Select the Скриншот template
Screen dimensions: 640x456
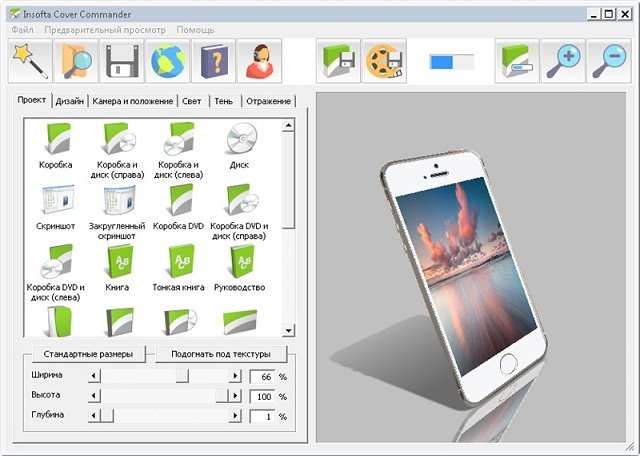(56, 207)
